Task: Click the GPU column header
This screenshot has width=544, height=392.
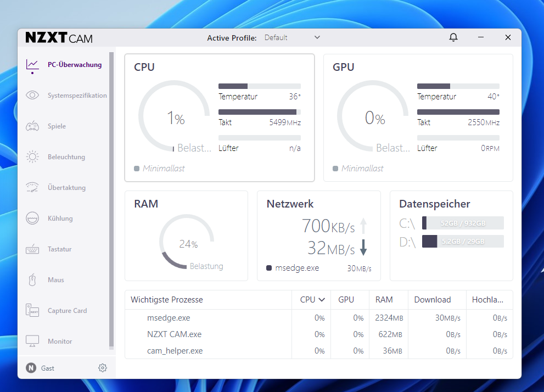Action: pos(346,299)
